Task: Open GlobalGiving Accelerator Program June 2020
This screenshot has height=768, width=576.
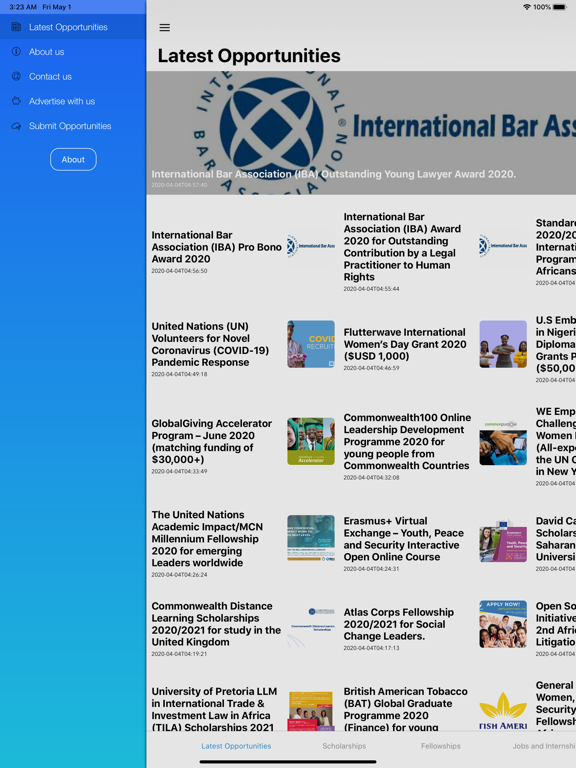Action: click(212, 441)
